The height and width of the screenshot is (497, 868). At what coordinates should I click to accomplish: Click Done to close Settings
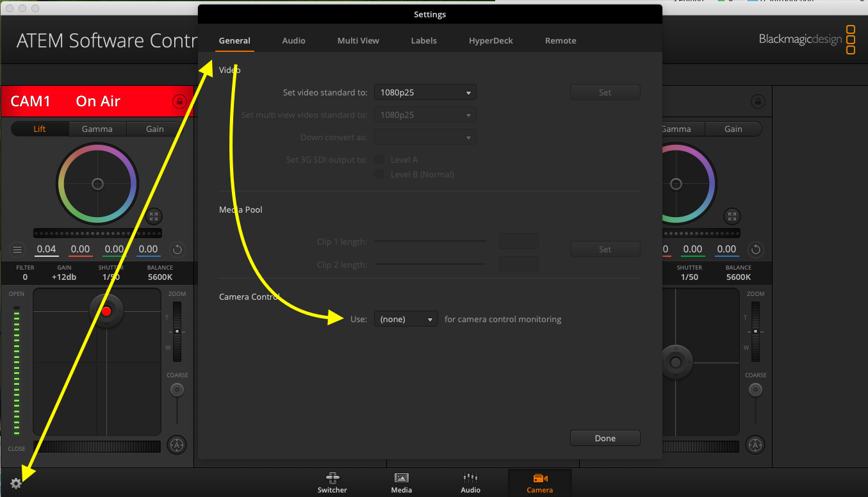[605, 438]
